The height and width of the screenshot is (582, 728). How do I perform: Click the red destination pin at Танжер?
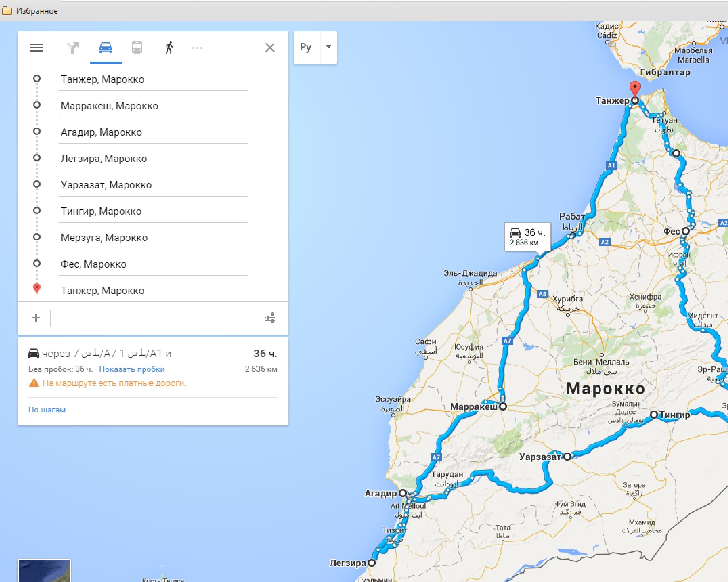point(635,89)
